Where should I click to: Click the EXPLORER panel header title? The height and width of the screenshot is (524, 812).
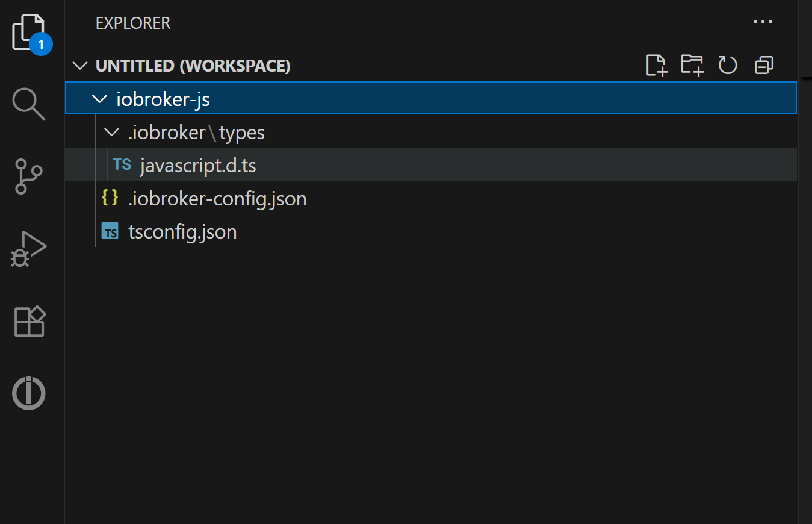[132, 23]
